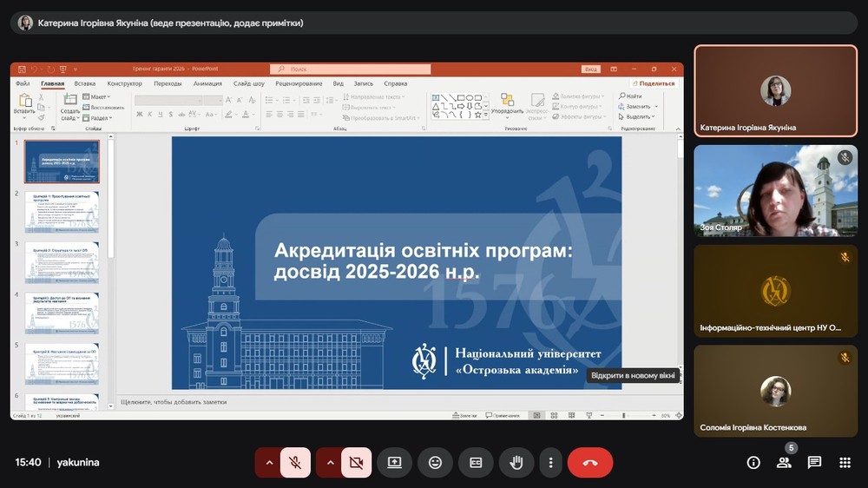The image size is (868, 488).
Task: Switch to the Вставка ribbon tab
Action: pos(85,84)
